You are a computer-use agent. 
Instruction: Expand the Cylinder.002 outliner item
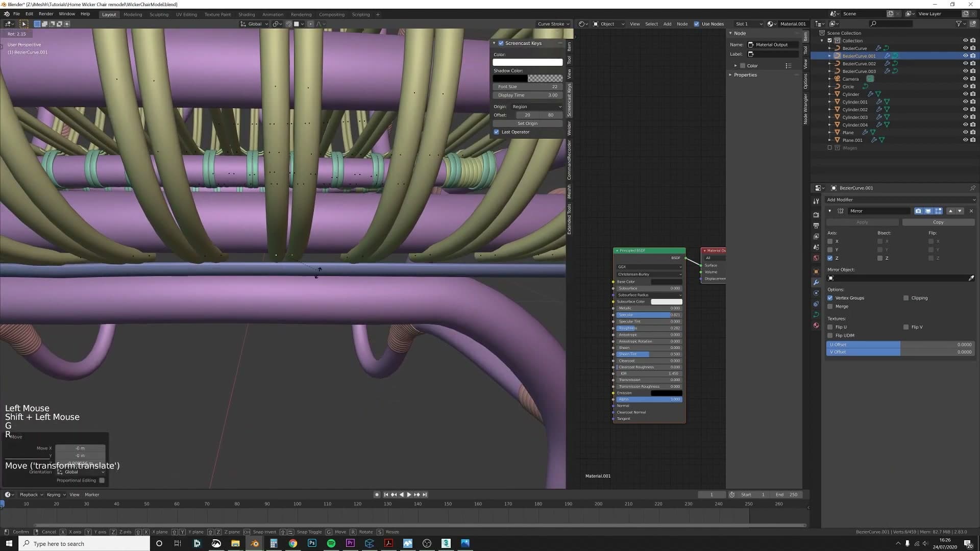(x=830, y=110)
